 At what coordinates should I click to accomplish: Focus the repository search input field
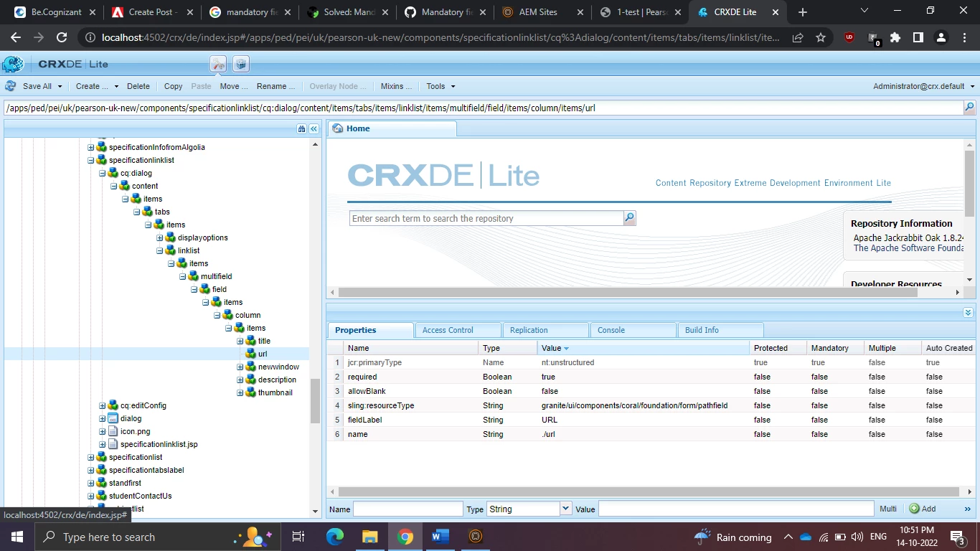[x=486, y=218]
